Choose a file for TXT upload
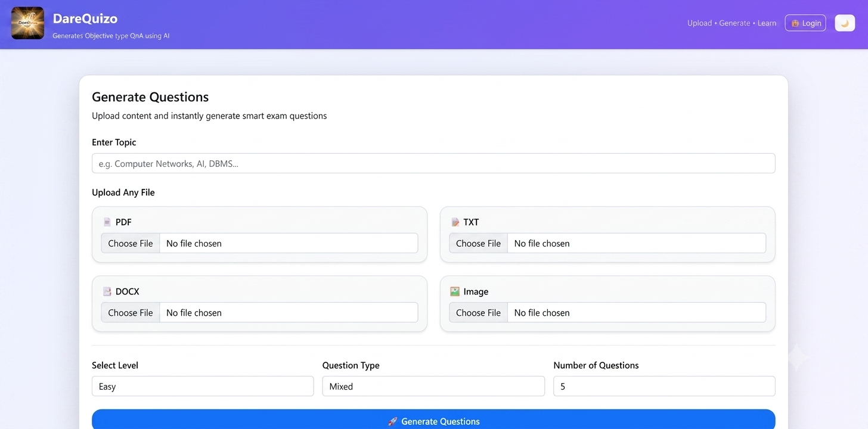868x429 pixels. pyautogui.click(x=478, y=243)
